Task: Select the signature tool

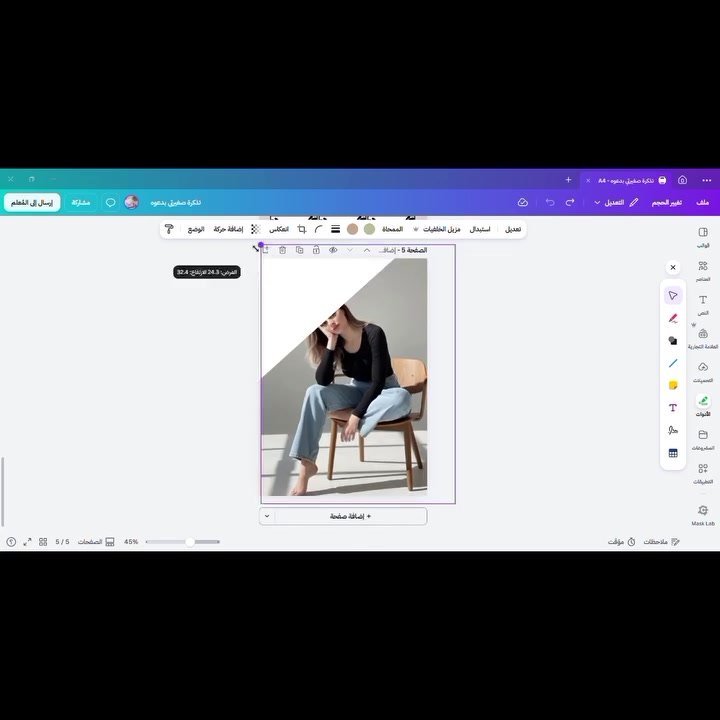Action: pyautogui.click(x=673, y=430)
